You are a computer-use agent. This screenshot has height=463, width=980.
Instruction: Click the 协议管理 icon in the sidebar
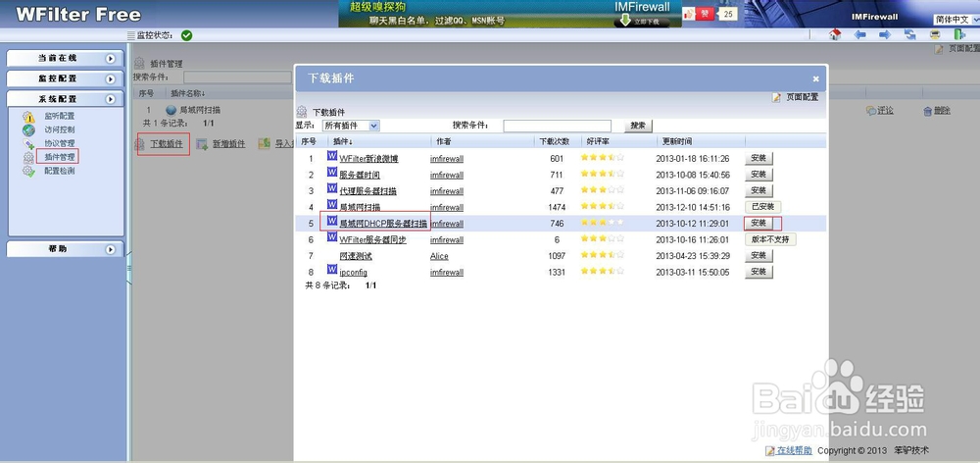[28, 144]
